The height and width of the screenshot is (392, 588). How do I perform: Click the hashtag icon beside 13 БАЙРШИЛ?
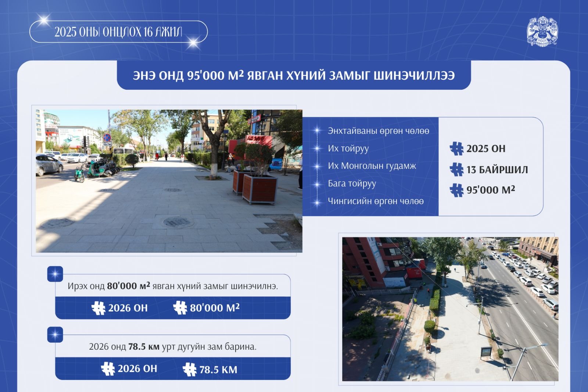click(456, 170)
